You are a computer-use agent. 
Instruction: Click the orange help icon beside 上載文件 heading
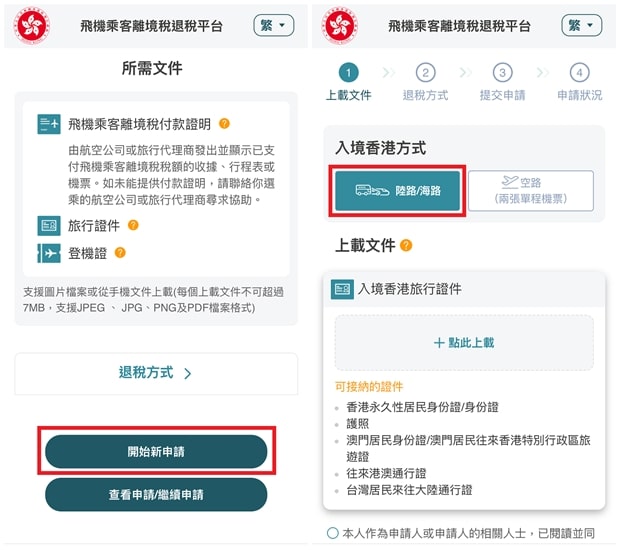pyautogui.click(x=406, y=245)
